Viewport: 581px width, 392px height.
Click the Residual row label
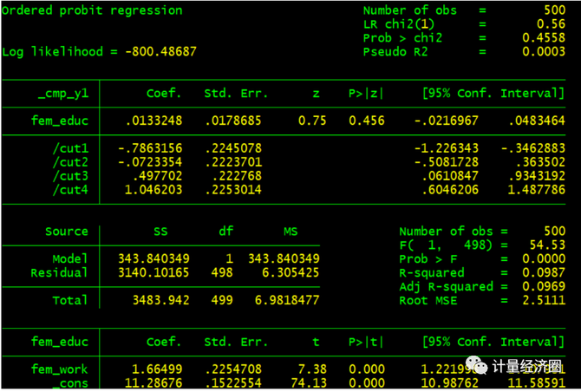click(59, 272)
